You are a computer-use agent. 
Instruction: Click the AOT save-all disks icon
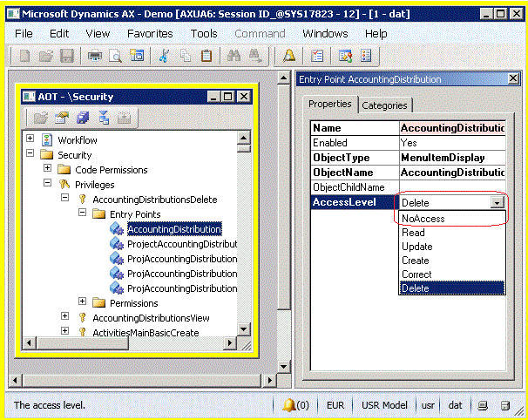coord(83,119)
